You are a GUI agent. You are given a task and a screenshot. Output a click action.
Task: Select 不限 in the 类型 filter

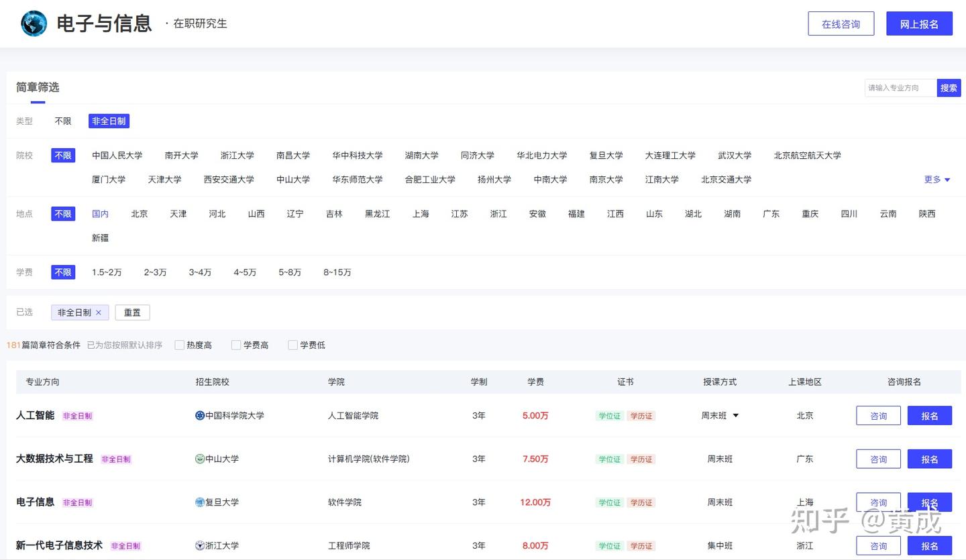[x=63, y=121]
